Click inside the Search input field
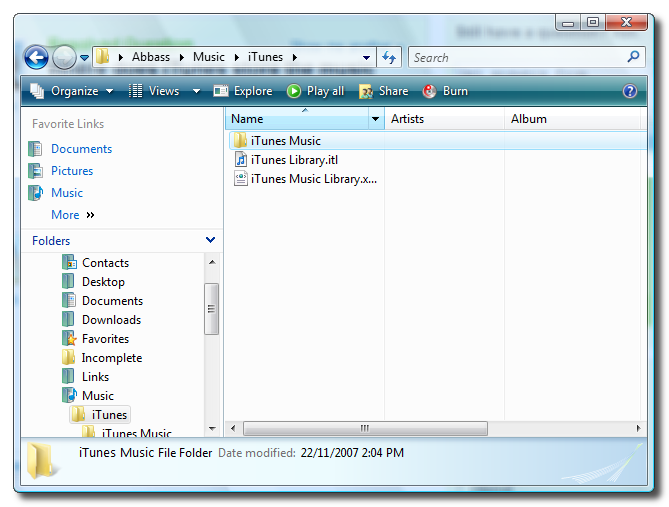 point(515,58)
